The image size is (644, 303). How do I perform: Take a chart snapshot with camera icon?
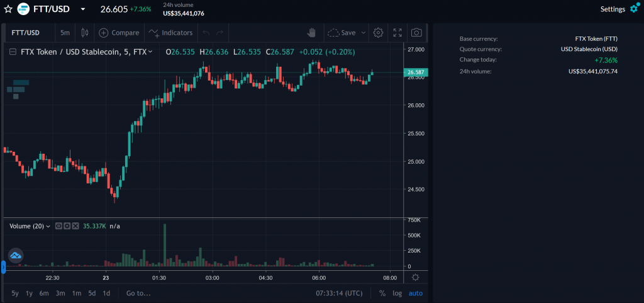click(416, 33)
